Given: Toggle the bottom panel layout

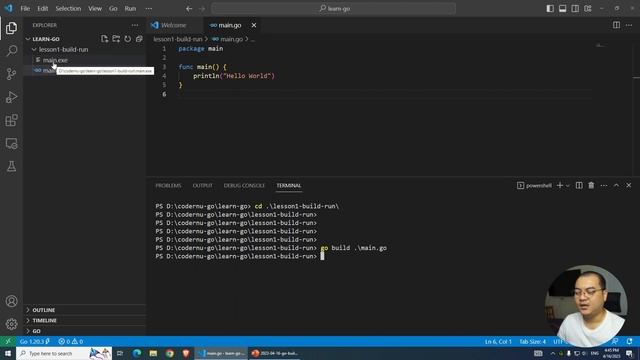Looking at the screenshot, I should pos(562,8).
